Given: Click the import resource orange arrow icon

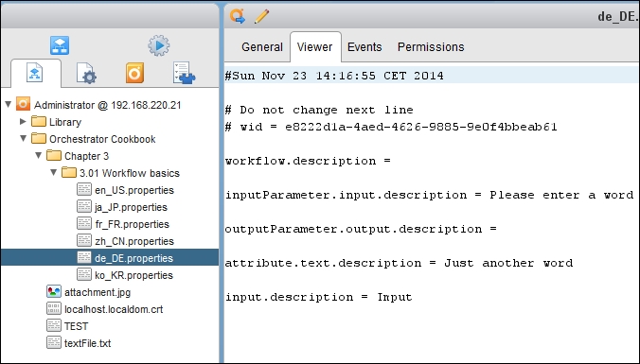Looking at the screenshot, I should 237,16.
